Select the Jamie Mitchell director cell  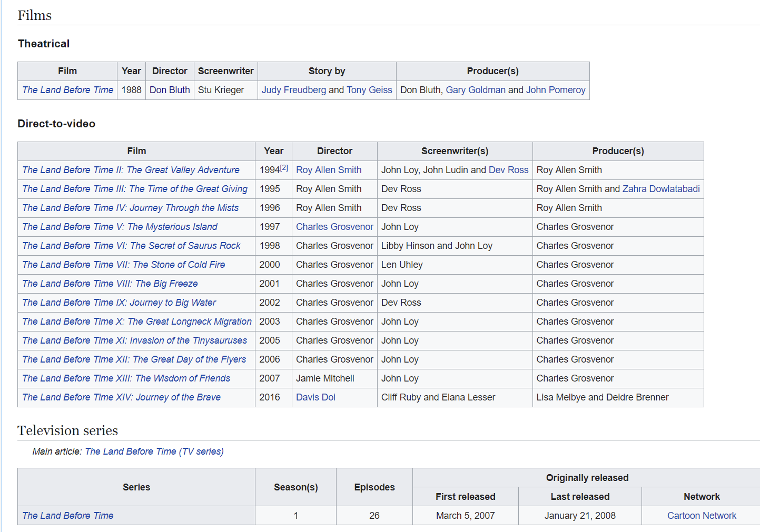coord(334,378)
